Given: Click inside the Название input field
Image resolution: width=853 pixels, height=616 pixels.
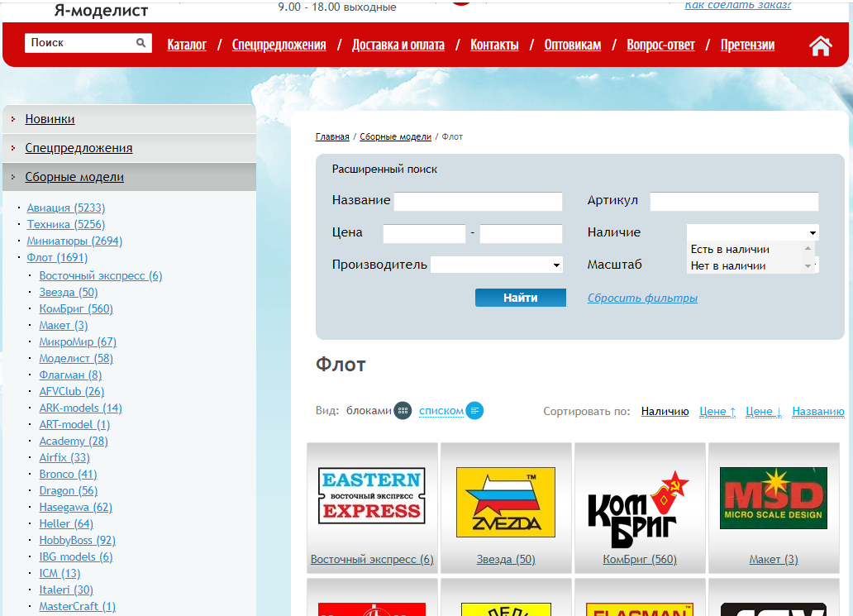Looking at the screenshot, I should tap(478, 201).
